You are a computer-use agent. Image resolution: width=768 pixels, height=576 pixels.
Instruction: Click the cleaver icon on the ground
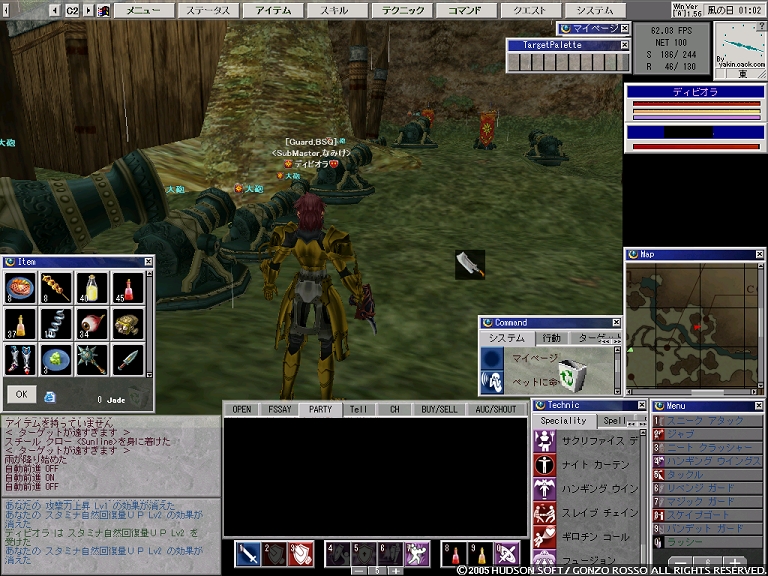click(x=470, y=265)
